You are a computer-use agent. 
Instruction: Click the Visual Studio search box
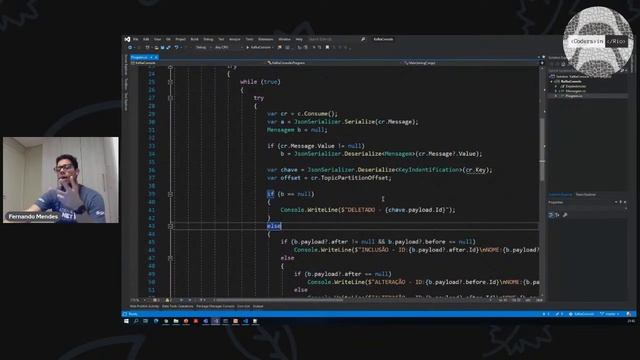(x=337, y=39)
